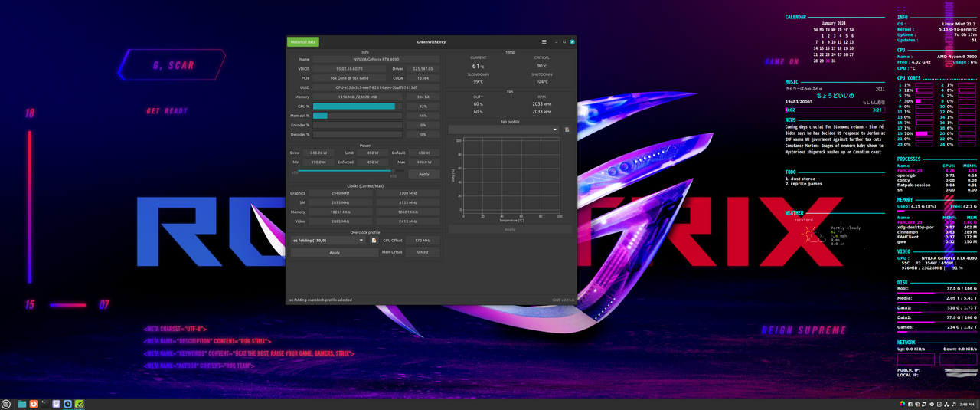
Task: Click Apply under the overclock profile
Action: coord(335,252)
